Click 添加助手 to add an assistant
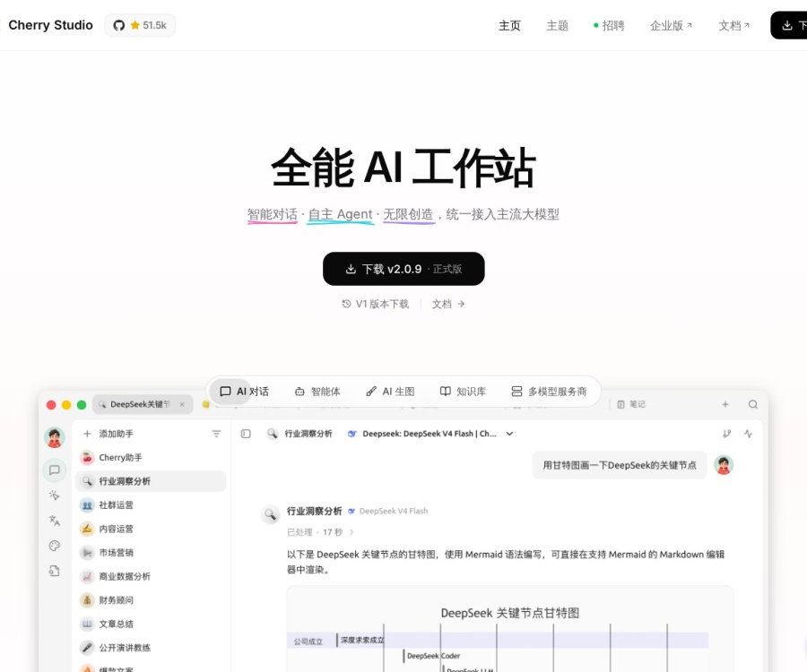Image resolution: width=807 pixels, height=672 pixels. (x=108, y=434)
